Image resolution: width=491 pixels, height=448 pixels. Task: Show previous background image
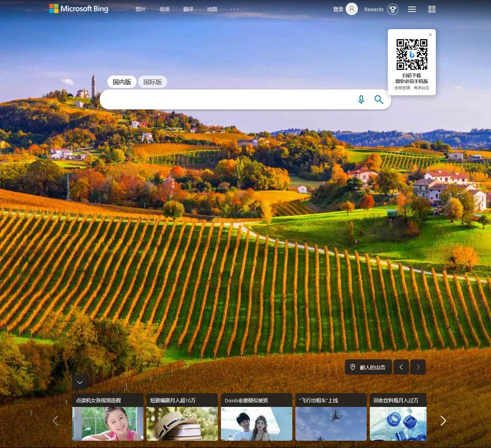coord(401,367)
